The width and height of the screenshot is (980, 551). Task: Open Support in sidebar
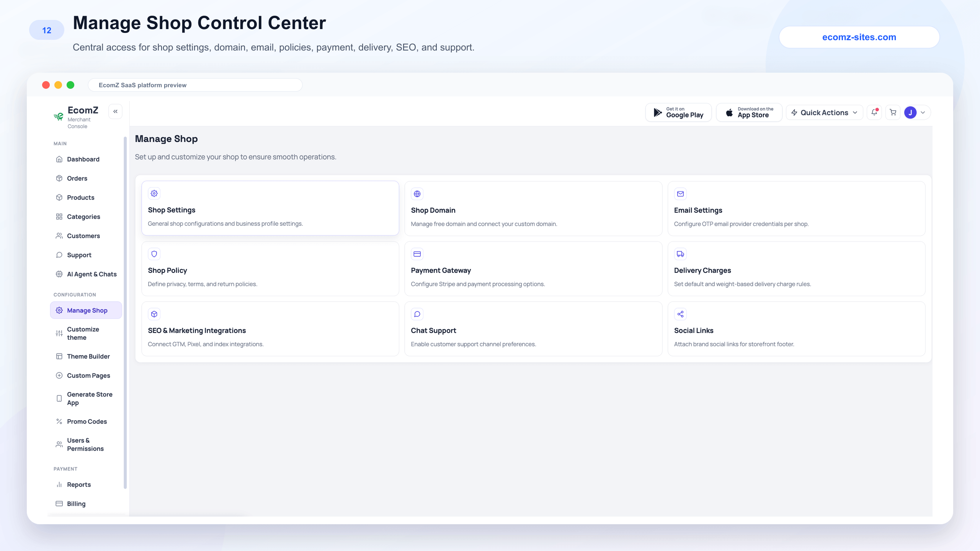[x=86, y=255]
